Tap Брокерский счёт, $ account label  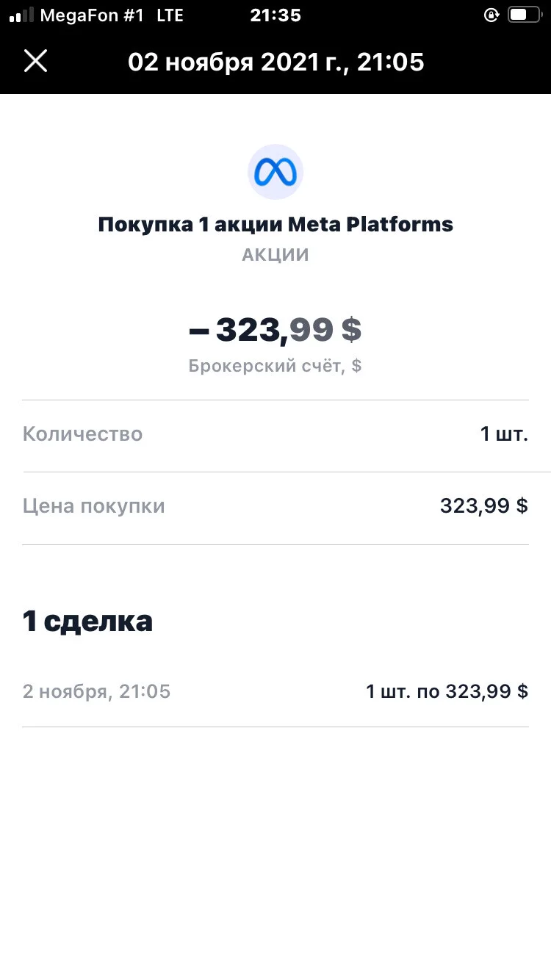[x=275, y=365]
